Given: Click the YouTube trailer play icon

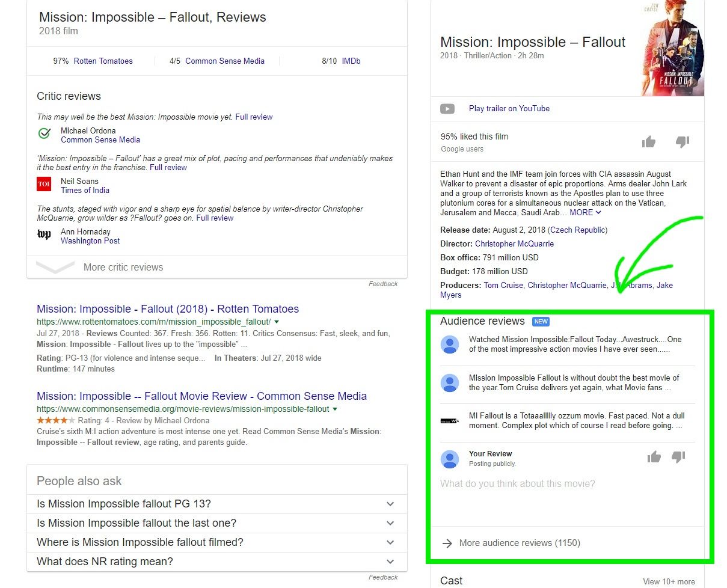Looking at the screenshot, I should click(x=447, y=109).
